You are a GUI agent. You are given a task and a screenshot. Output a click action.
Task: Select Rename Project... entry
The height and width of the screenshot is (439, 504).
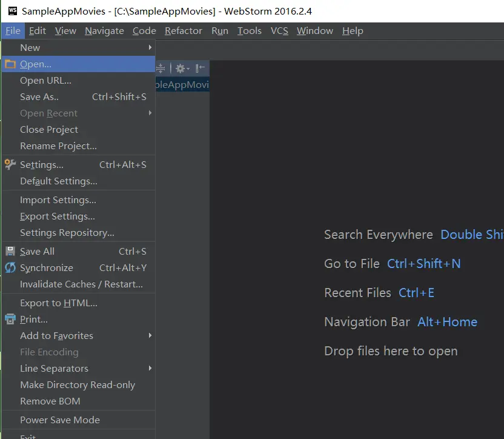tap(78, 146)
